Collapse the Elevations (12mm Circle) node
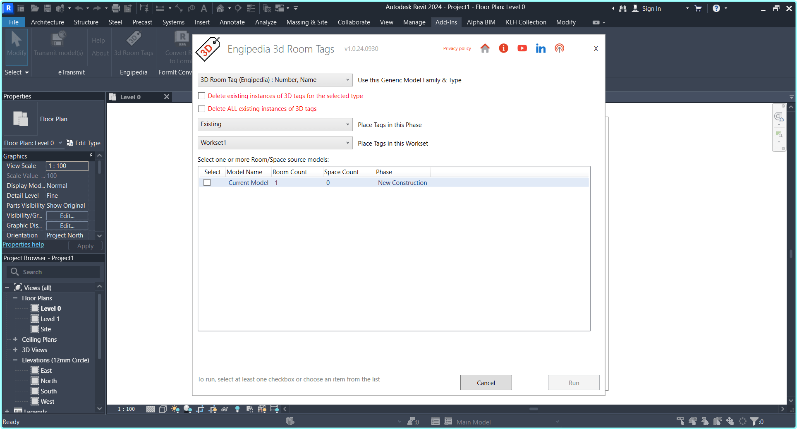Screen dimensions: 797x429 [15, 360]
